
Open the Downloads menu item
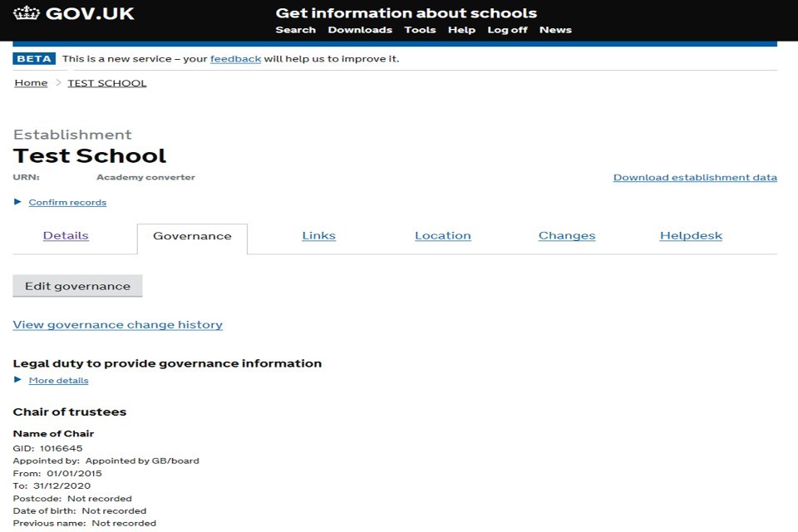[x=359, y=30]
